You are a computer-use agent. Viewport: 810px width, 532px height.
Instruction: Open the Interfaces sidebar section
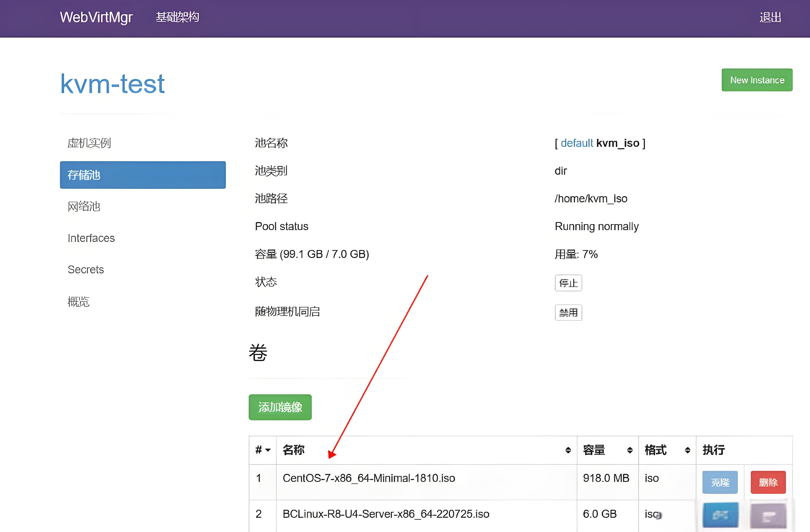(91, 238)
